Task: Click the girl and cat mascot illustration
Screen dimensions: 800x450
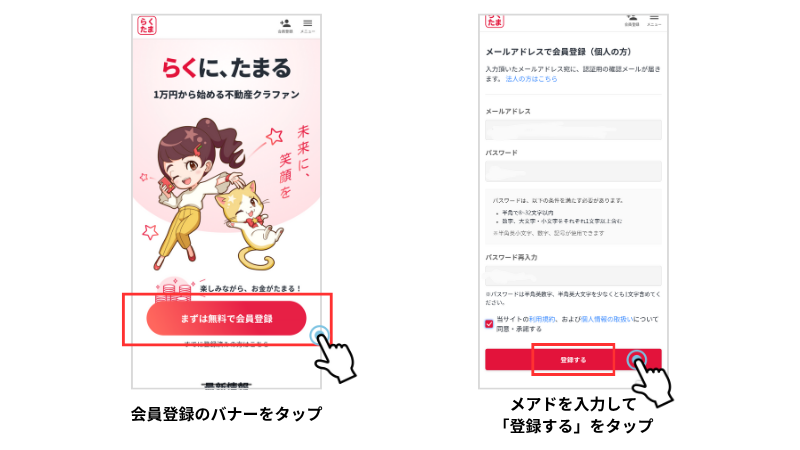Action: (212, 194)
